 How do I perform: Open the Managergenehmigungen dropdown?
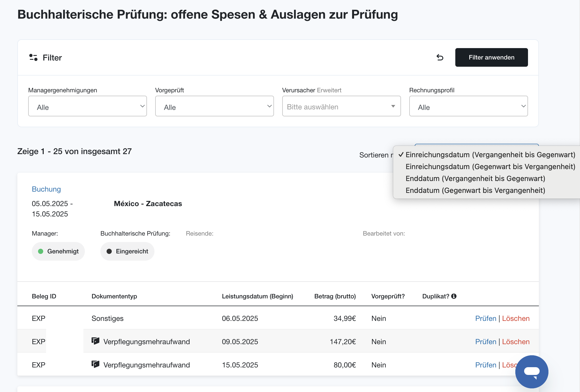[x=87, y=106]
